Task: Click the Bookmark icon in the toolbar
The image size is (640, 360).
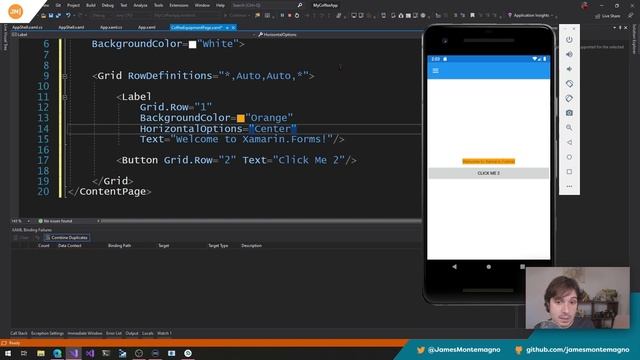Action: [472, 16]
